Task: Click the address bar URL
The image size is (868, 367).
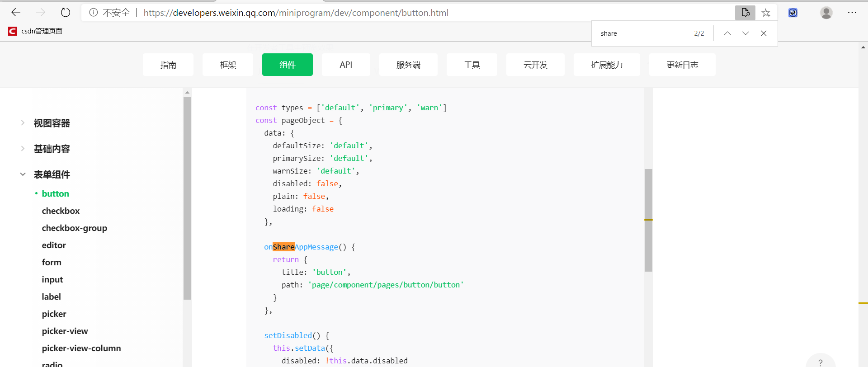Action: tap(296, 13)
